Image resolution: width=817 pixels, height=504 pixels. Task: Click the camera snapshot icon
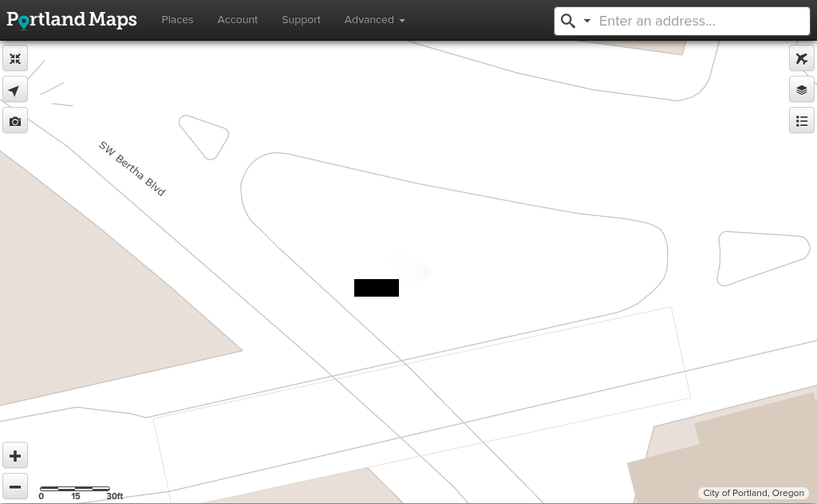[15, 121]
